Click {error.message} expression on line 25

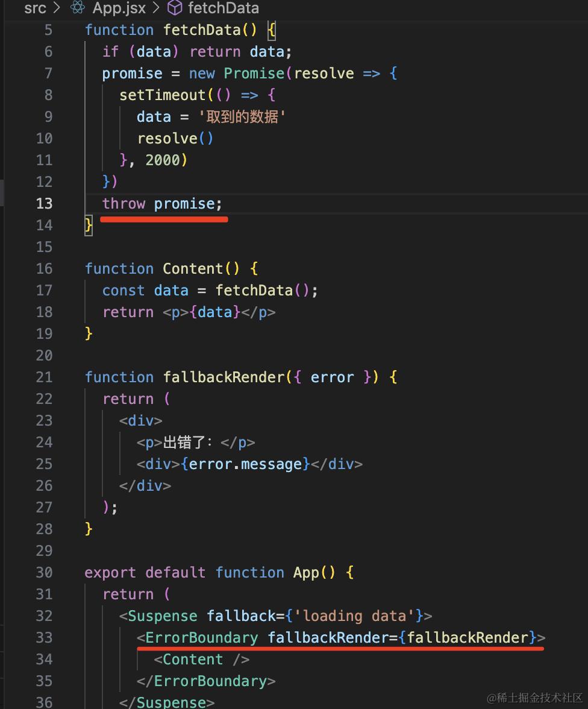click(x=245, y=464)
